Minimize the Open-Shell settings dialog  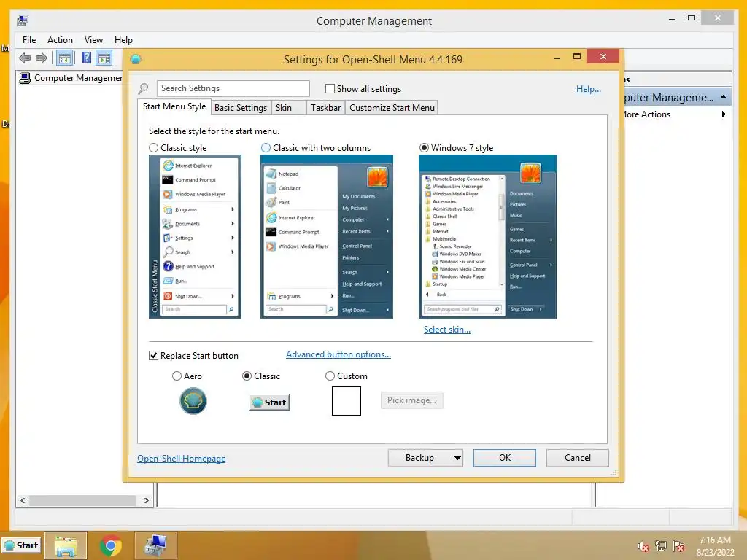pyautogui.click(x=557, y=57)
